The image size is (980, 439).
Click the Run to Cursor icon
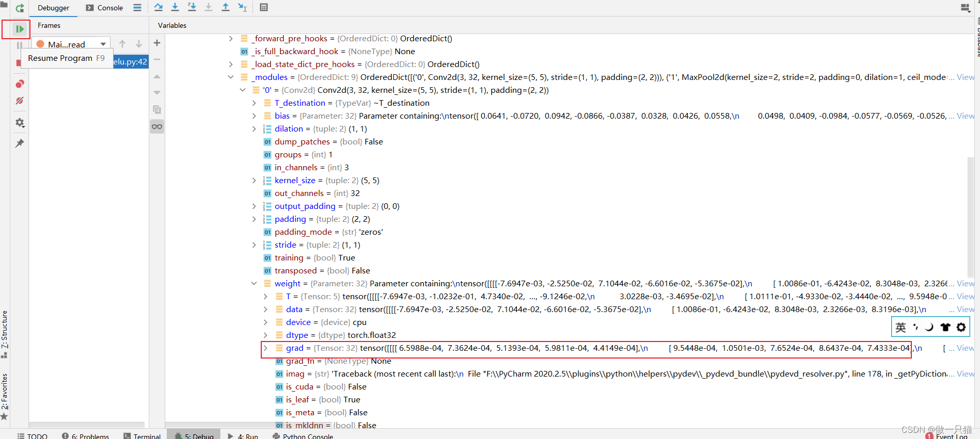(x=242, y=7)
